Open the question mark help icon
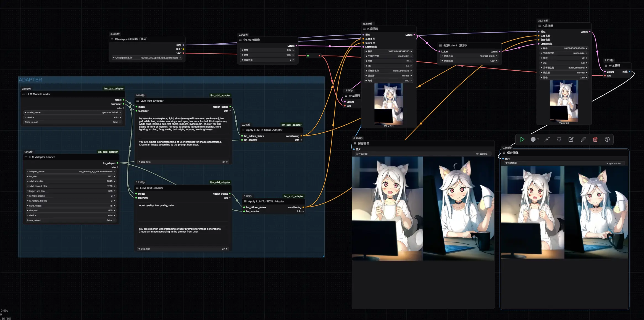644x320 pixels. click(x=607, y=139)
